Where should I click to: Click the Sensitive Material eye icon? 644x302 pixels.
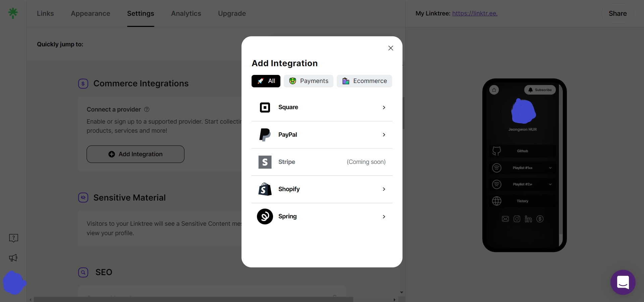[x=83, y=198]
